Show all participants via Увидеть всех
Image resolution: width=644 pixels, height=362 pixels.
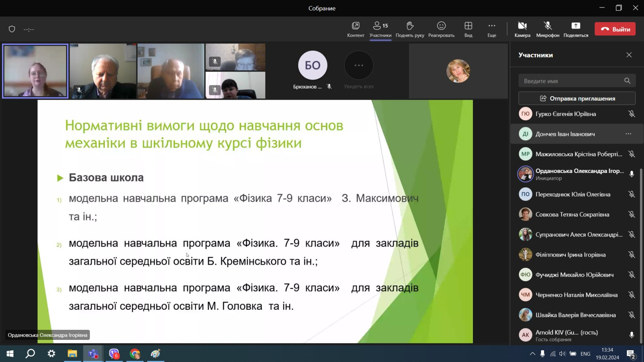coord(359,69)
